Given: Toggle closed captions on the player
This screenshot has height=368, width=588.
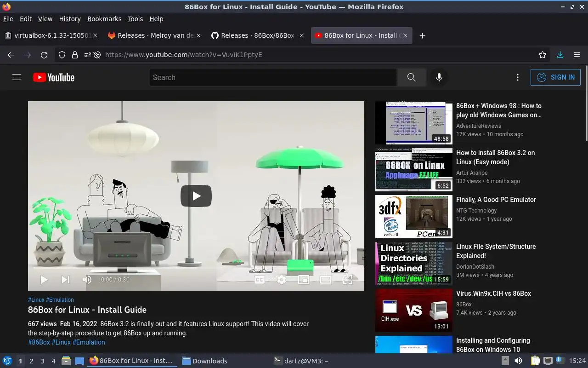Looking at the screenshot, I should [260, 279].
